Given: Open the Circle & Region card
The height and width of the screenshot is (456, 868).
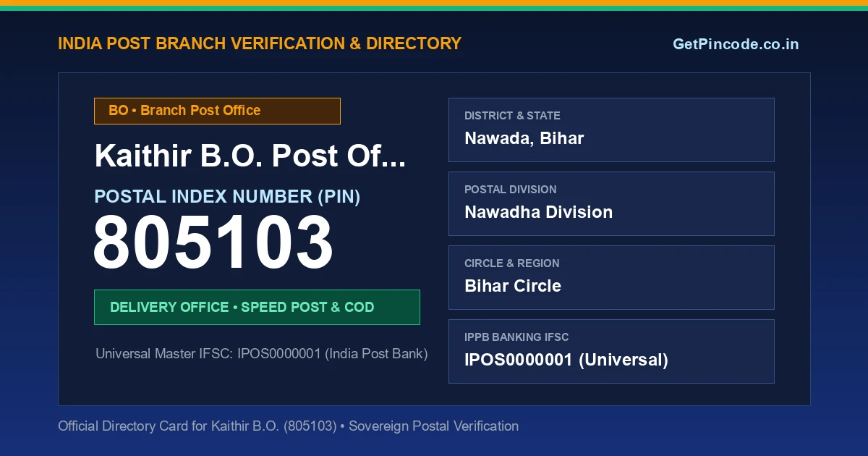Looking at the screenshot, I should tap(611, 277).
